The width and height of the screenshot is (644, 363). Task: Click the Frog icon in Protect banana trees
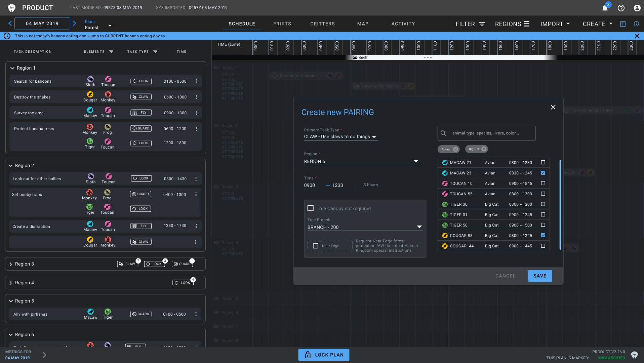(108, 127)
